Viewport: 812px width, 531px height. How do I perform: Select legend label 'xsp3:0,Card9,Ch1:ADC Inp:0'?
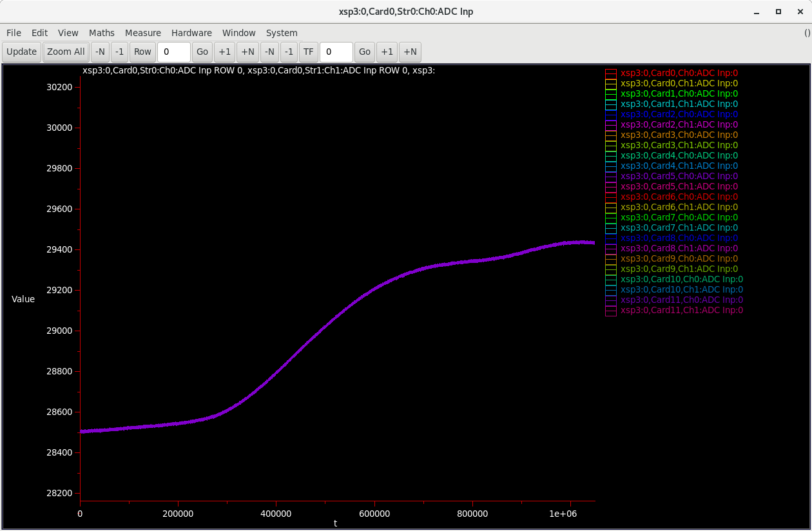(679, 269)
